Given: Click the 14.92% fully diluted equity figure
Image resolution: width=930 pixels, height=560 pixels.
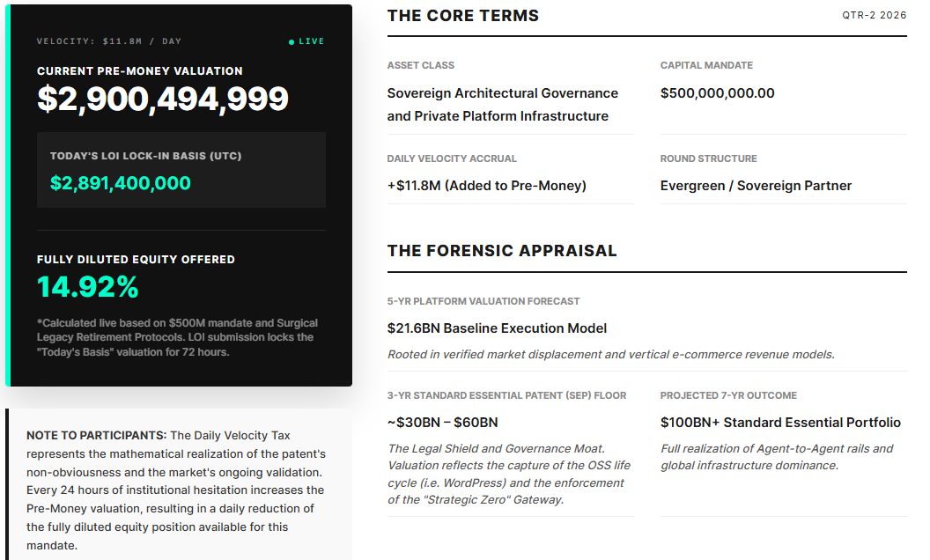Looking at the screenshot, I should [88, 287].
